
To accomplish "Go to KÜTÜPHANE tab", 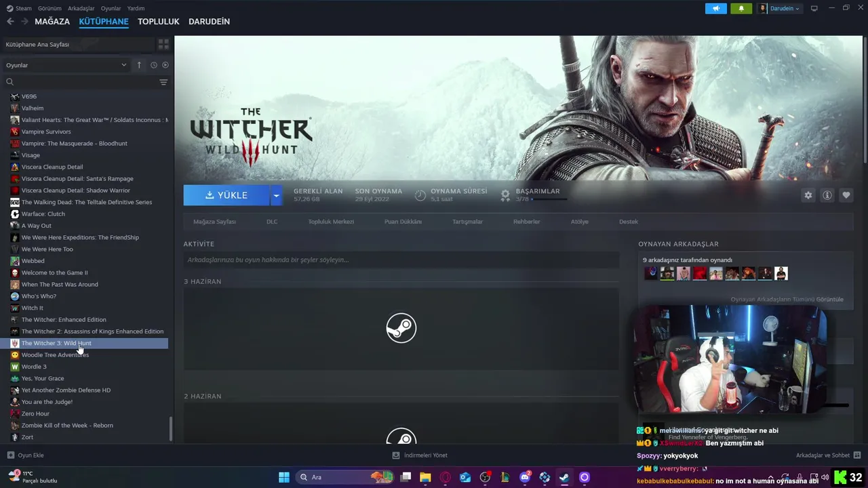I will 104,22.
